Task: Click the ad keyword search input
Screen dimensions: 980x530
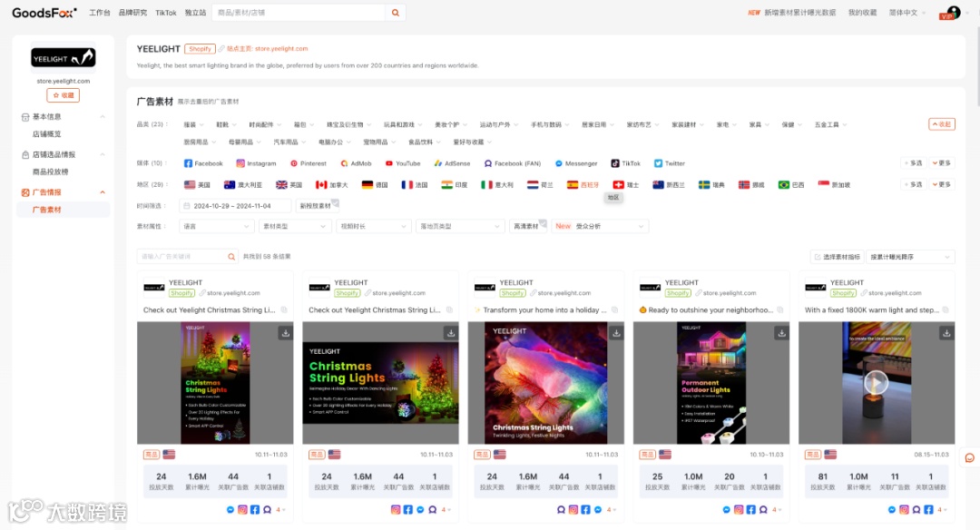Action: 181,257
